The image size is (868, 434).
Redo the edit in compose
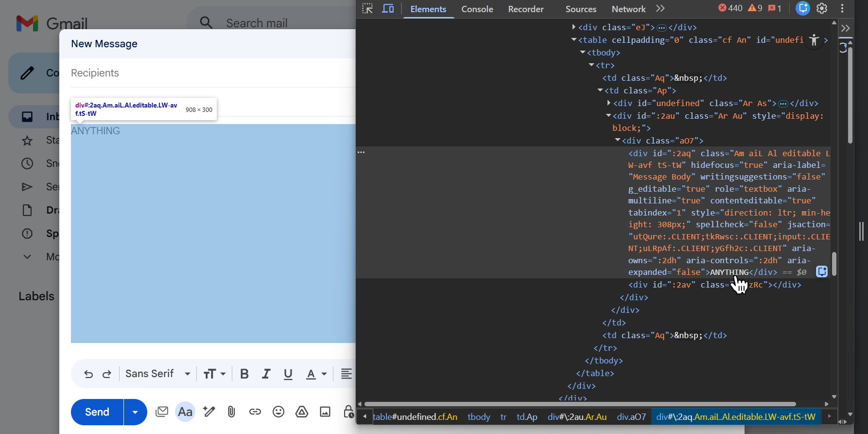pos(107,374)
